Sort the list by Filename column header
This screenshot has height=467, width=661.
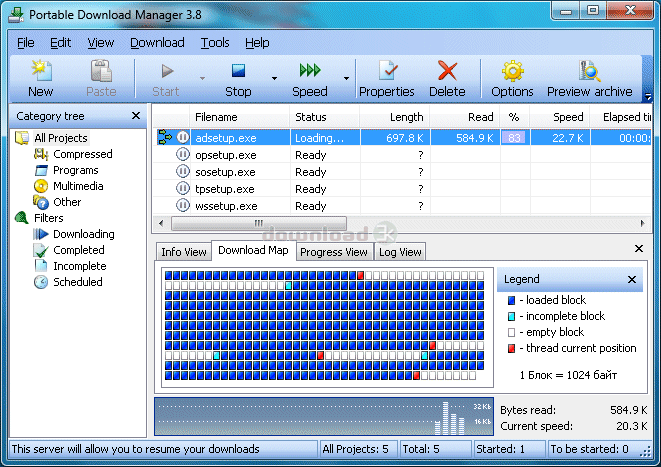pos(215,117)
